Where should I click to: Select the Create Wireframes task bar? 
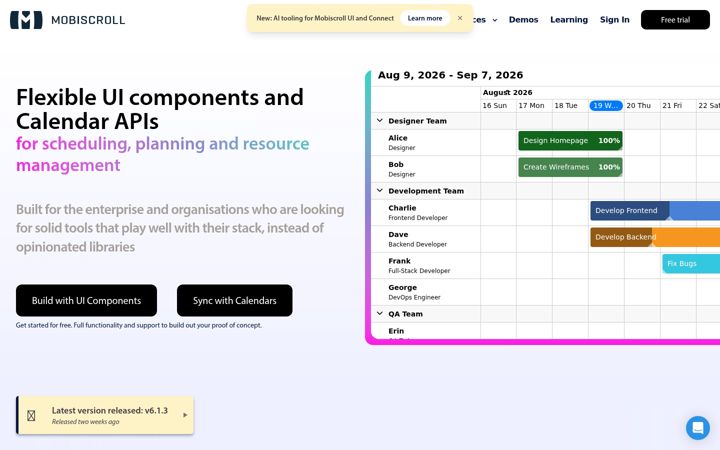click(x=570, y=167)
